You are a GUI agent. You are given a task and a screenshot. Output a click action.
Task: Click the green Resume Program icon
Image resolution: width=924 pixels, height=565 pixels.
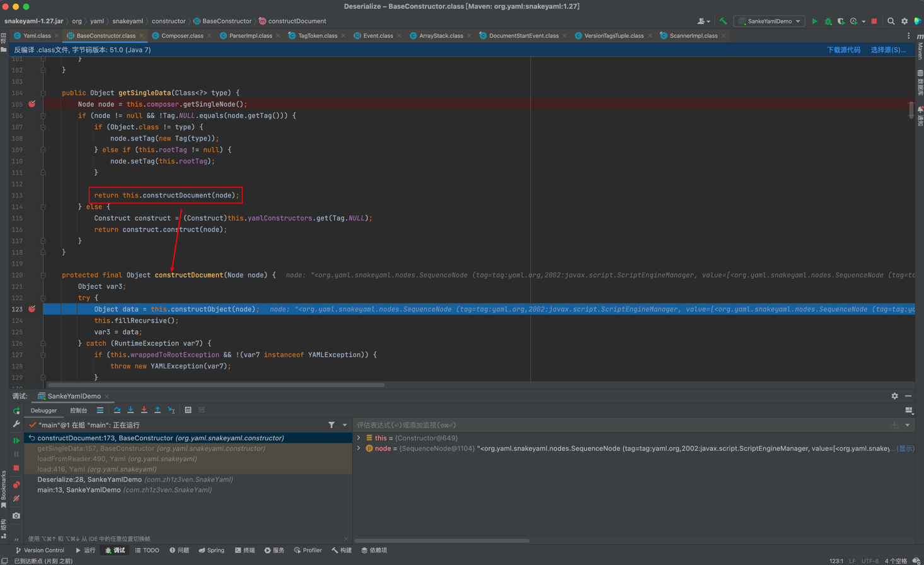pos(16,440)
